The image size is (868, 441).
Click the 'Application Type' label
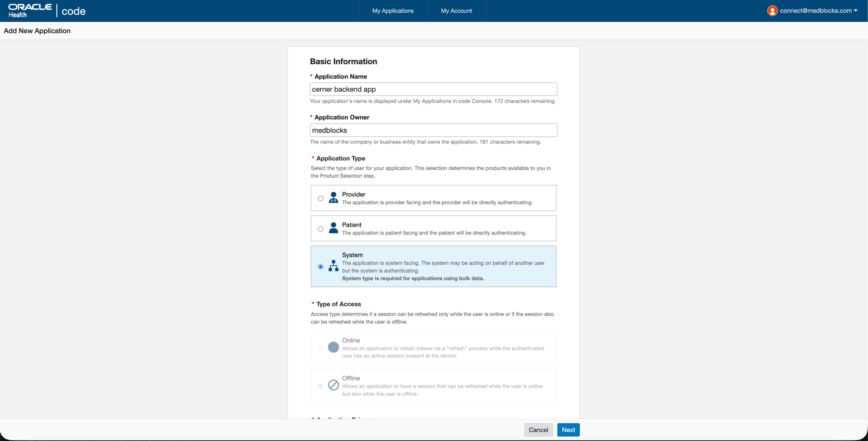(x=341, y=158)
